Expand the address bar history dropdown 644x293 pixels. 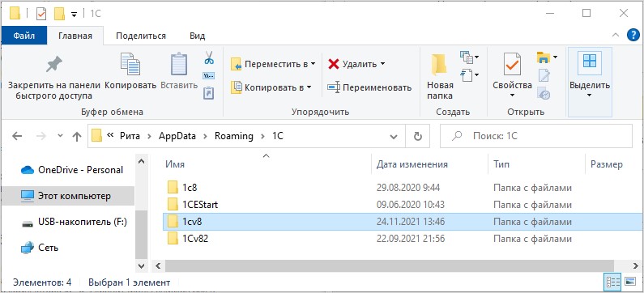(x=394, y=136)
